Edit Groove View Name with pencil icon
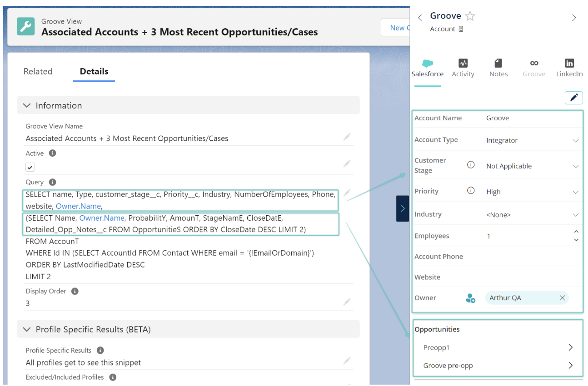Screen dimensions: 588x386 pyautogui.click(x=347, y=137)
